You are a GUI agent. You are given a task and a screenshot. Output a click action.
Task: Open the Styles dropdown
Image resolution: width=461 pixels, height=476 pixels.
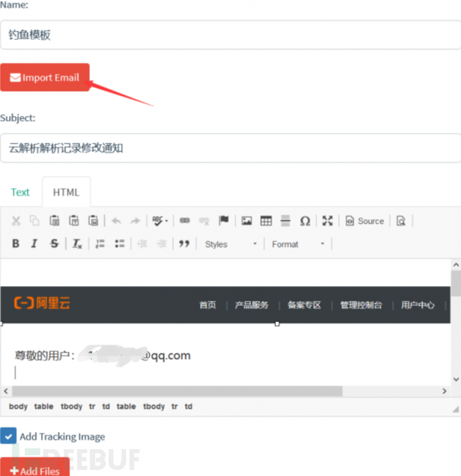coord(231,244)
